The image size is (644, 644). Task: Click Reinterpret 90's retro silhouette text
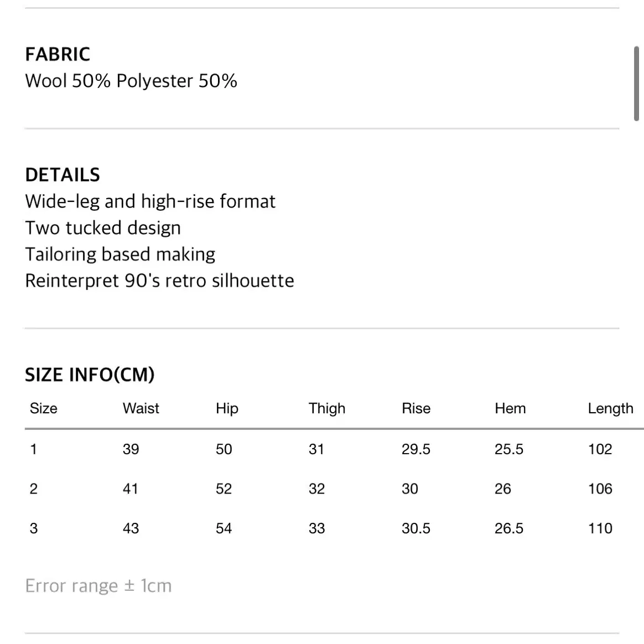pos(160,281)
